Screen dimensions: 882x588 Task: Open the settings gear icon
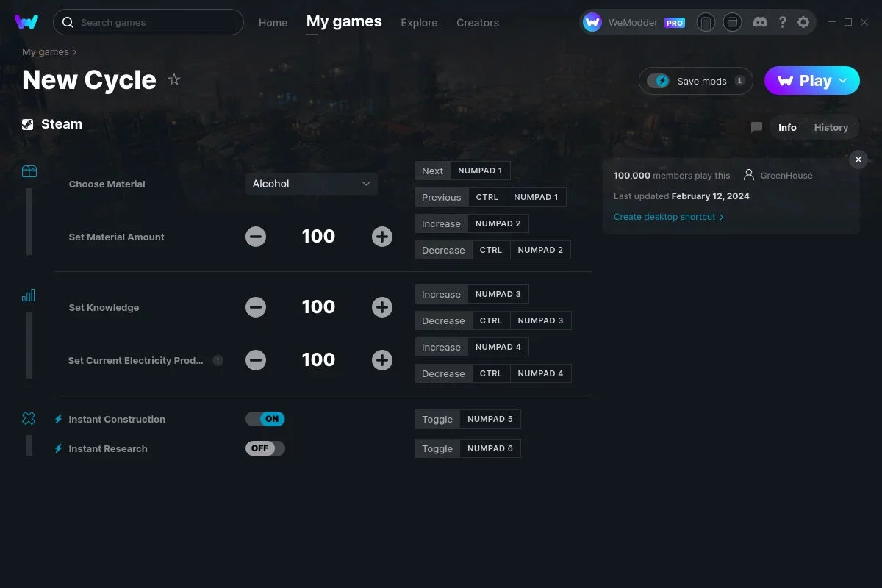click(x=803, y=22)
